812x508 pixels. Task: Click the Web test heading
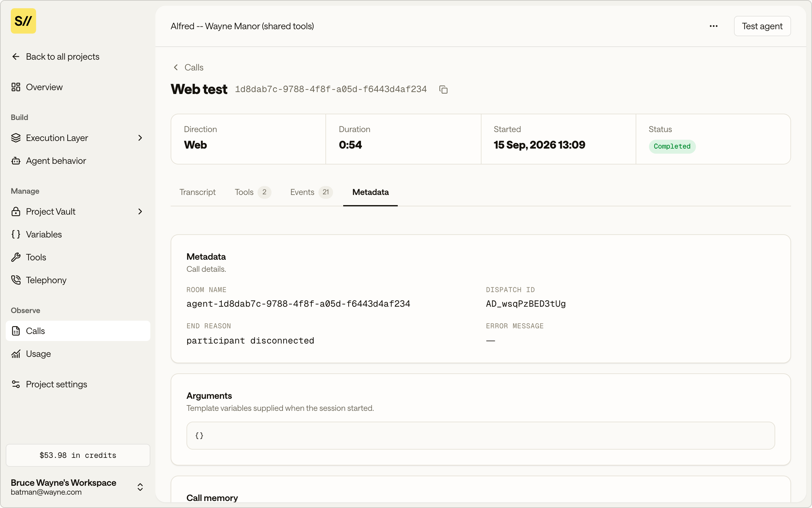pos(199,89)
